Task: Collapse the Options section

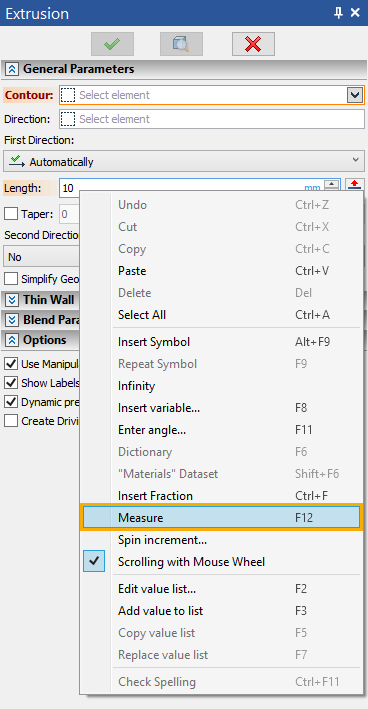Action: 12,340
